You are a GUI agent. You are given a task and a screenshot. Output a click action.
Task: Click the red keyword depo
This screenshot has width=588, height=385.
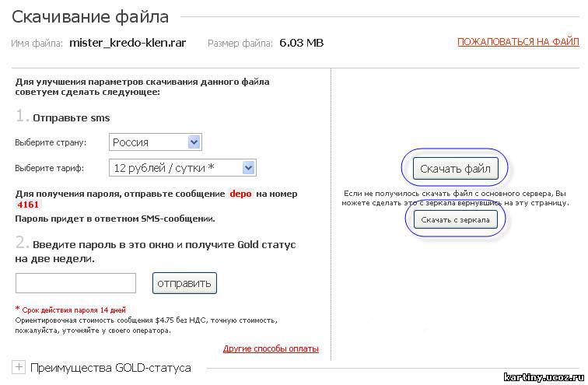point(240,194)
